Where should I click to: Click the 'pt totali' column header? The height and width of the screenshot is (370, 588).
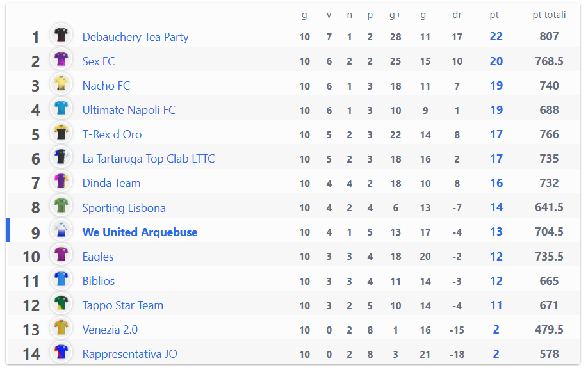tap(549, 15)
